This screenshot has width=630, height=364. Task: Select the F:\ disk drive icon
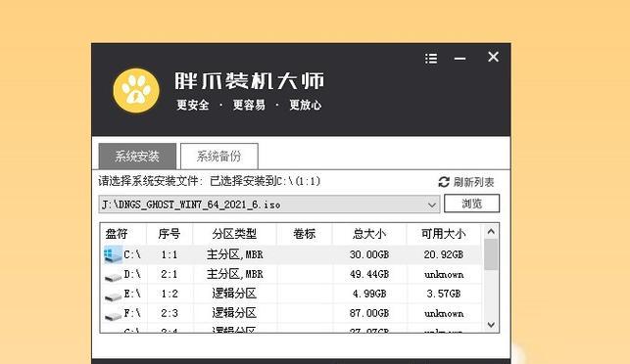113,316
